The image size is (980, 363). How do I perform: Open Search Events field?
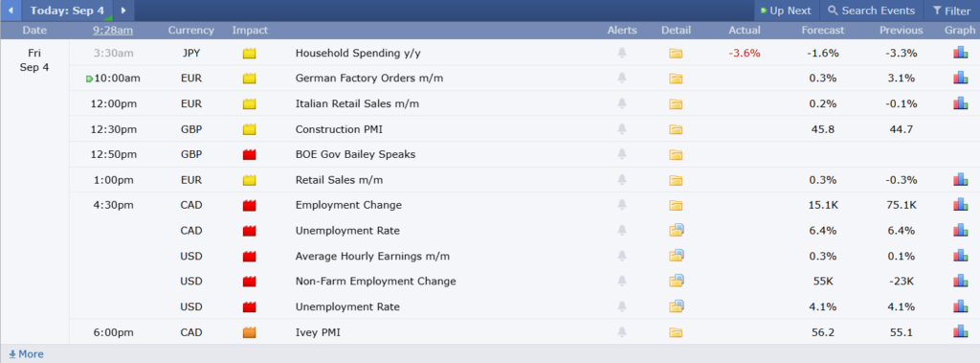[871, 11]
